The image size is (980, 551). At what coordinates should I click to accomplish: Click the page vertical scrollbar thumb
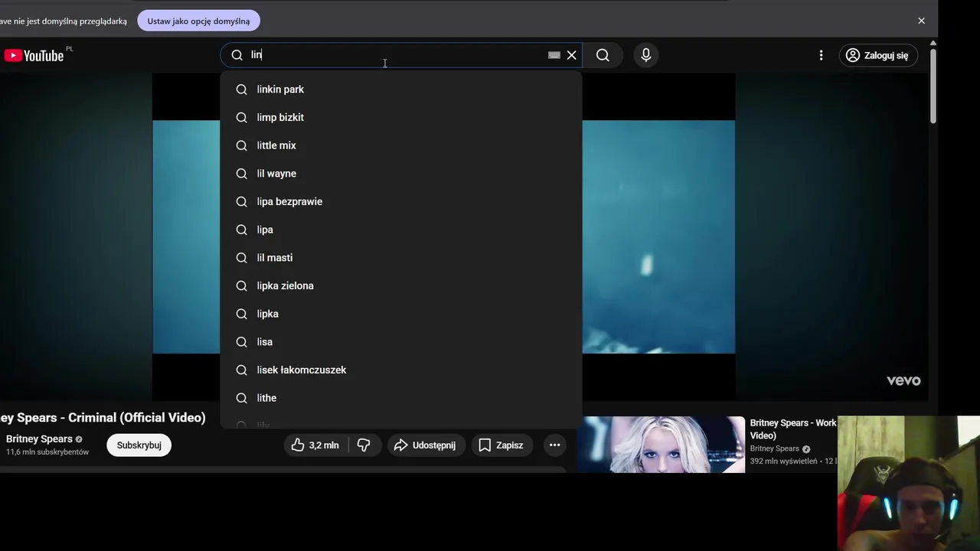933,84
